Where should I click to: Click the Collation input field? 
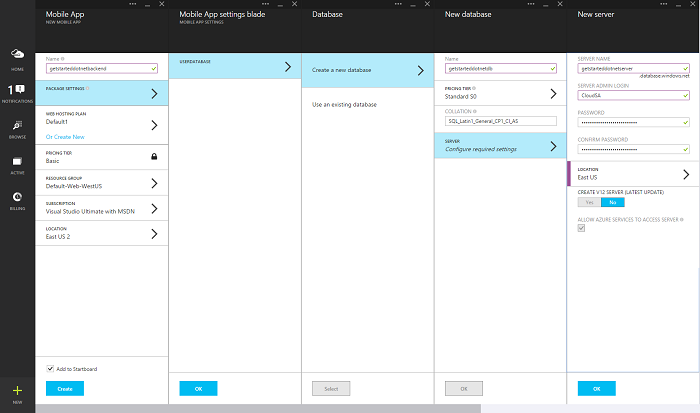point(500,121)
